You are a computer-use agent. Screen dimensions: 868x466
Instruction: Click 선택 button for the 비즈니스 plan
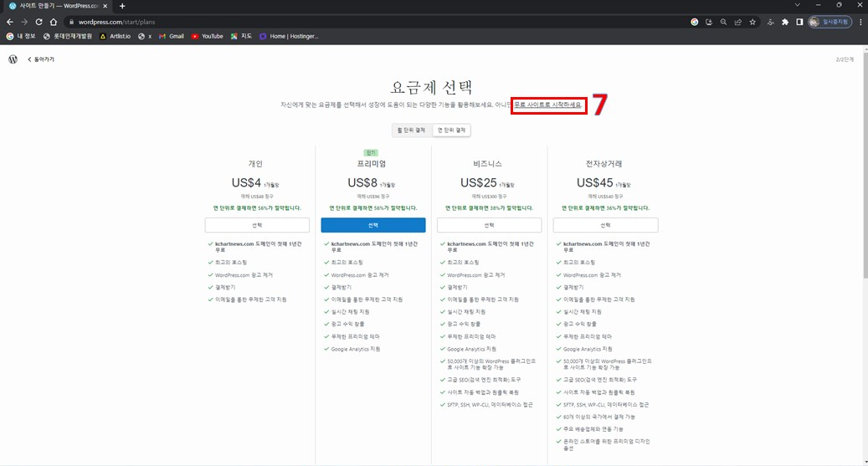coord(490,225)
